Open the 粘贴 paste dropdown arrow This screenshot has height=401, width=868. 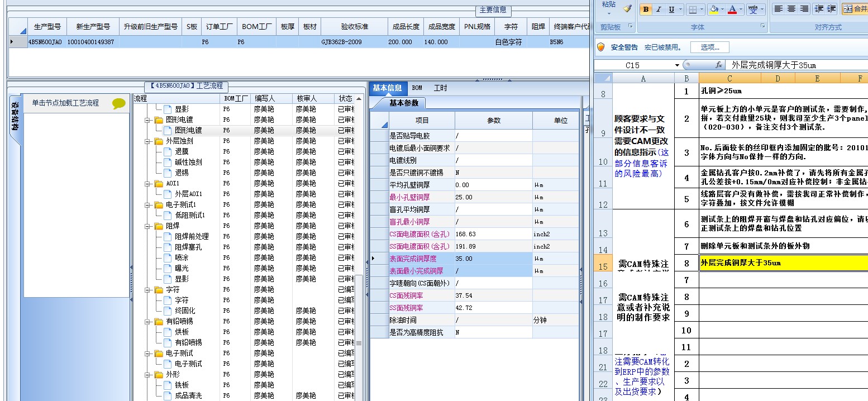click(x=609, y=14)
